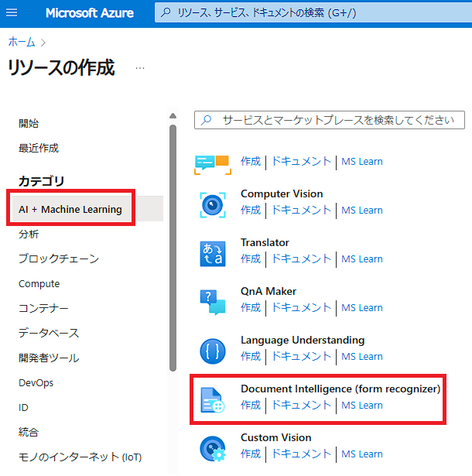Open MS Learn for the topmost chat service
Viewport: 472px width, 476px height.
(362, 162)
